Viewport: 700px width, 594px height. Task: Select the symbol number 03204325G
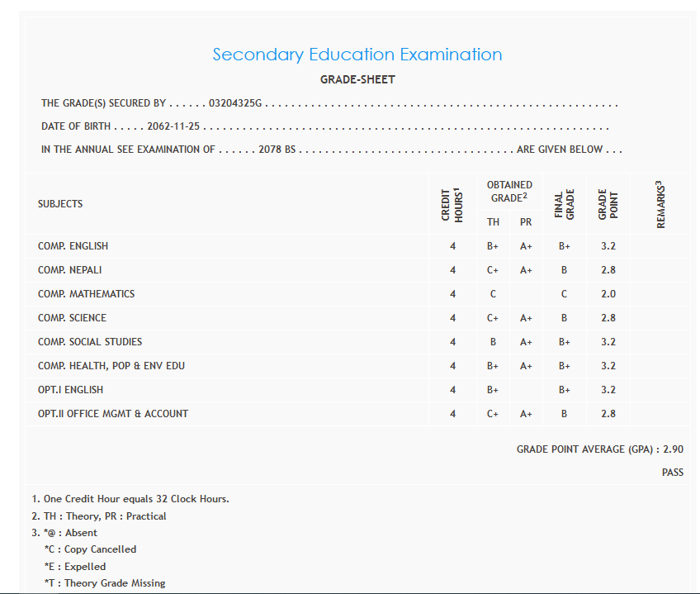(235, 104)
